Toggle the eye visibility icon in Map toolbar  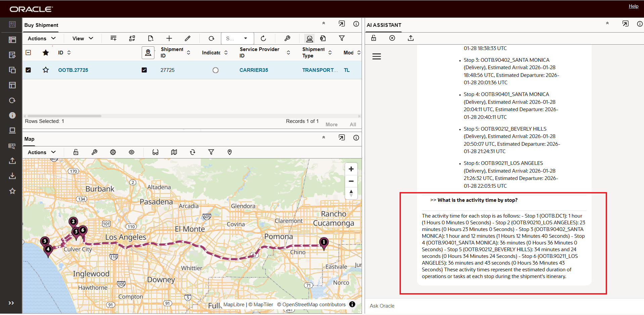[x=131, y=152]
